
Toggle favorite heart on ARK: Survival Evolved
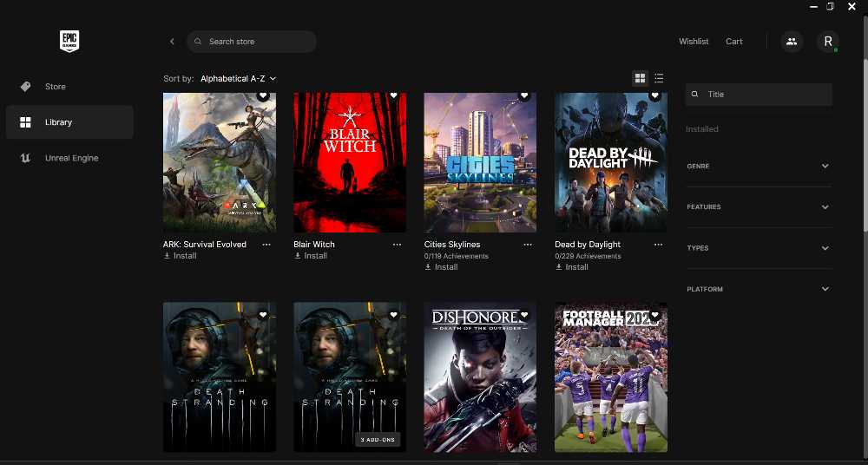coord(264,95)
